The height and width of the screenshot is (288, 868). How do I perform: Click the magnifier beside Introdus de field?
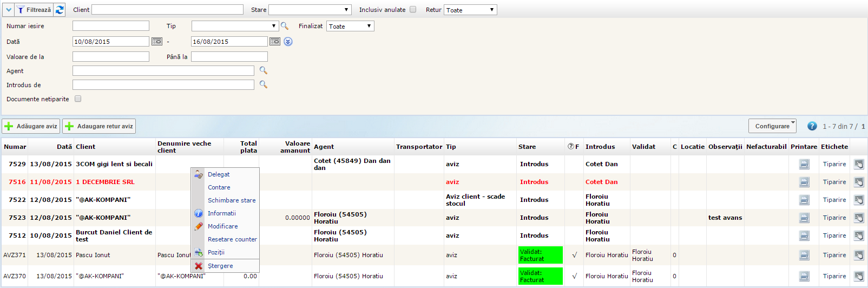(x=264, y=84)
